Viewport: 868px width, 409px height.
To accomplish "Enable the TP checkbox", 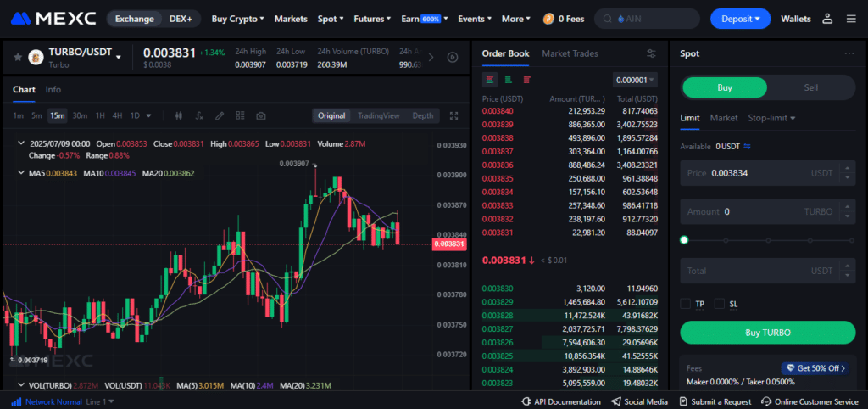I will coord(685,304).
